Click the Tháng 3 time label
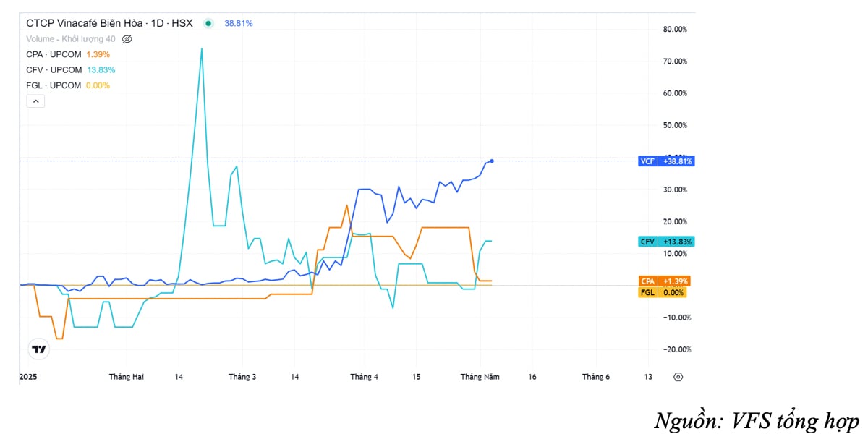This screenshot has width=868, height=447. tap(242, 377)
